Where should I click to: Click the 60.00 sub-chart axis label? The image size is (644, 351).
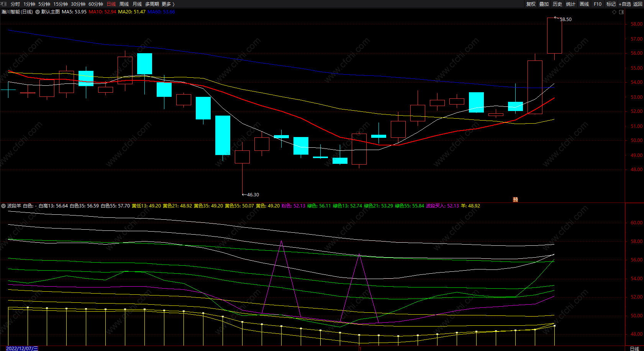click(636, 223)
